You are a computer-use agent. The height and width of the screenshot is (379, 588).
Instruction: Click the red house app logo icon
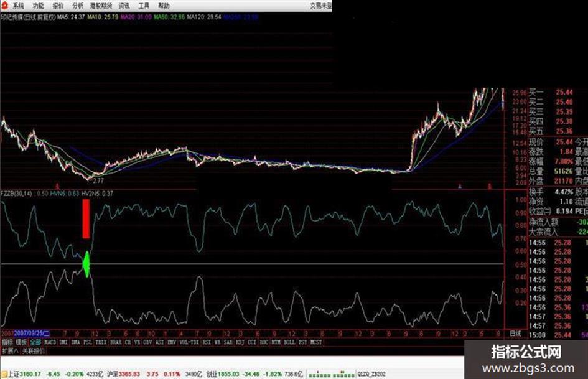[4, 5]
